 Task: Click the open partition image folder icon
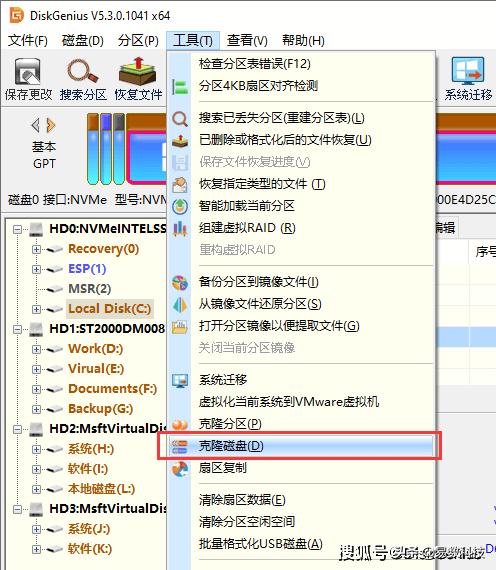pos(180,326)
